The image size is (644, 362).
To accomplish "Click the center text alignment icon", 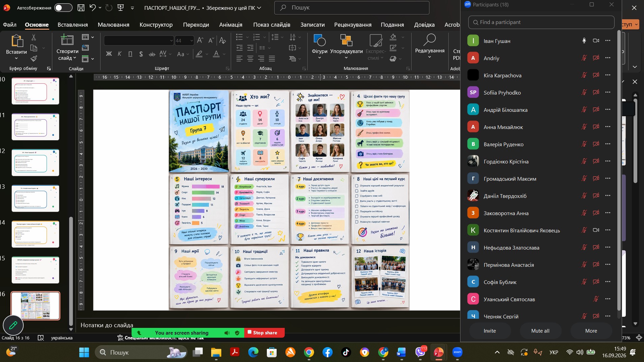I will click(250, 59).
